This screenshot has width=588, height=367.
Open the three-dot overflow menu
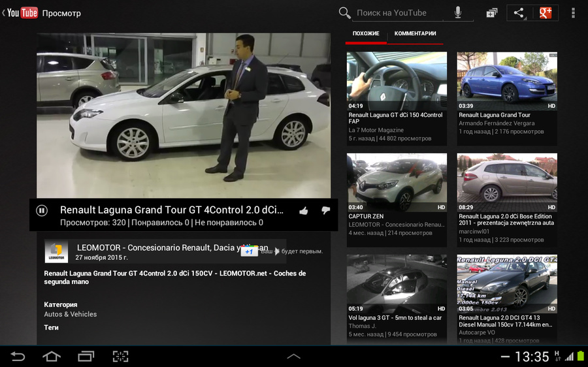point(573,13)
